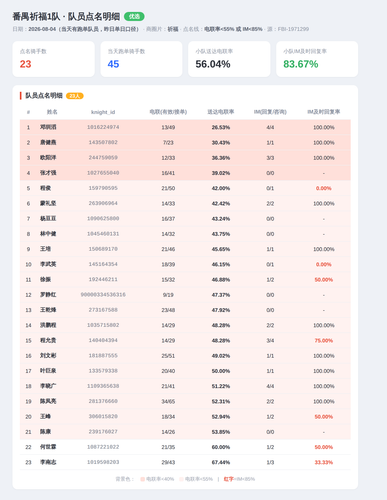Click the 30.43% delivery contact rate
The image size is (387, 500).
point(221,143)
